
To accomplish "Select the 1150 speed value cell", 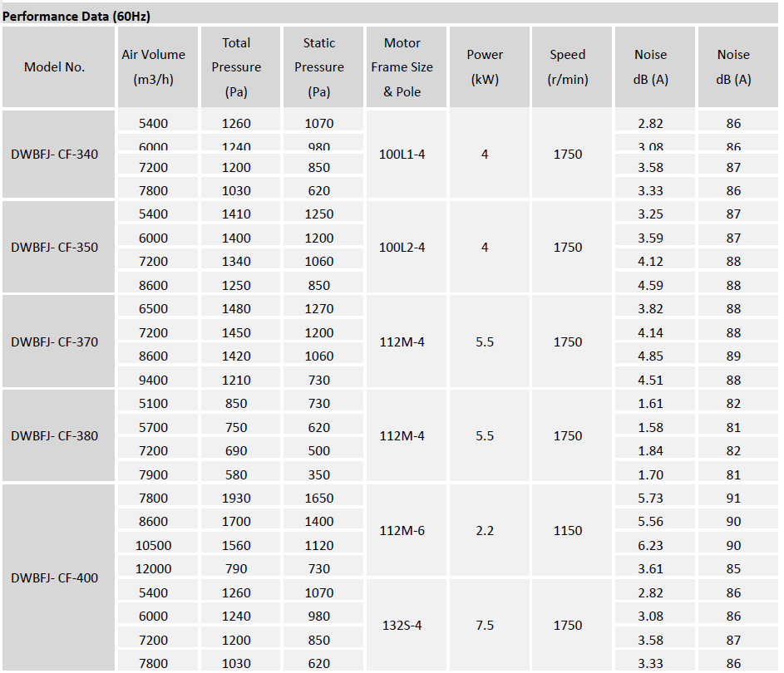I will 568,531.
